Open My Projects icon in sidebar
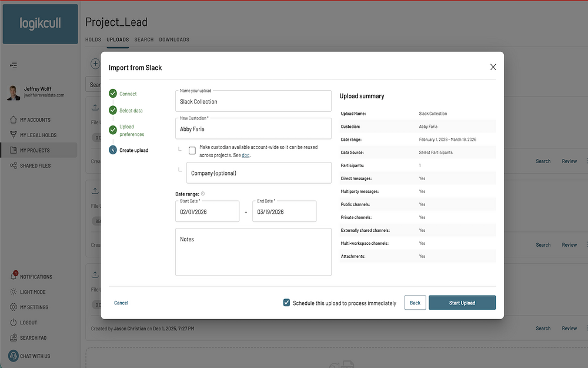The width and height of the screenshot is (588, 368). click(14, 150)
